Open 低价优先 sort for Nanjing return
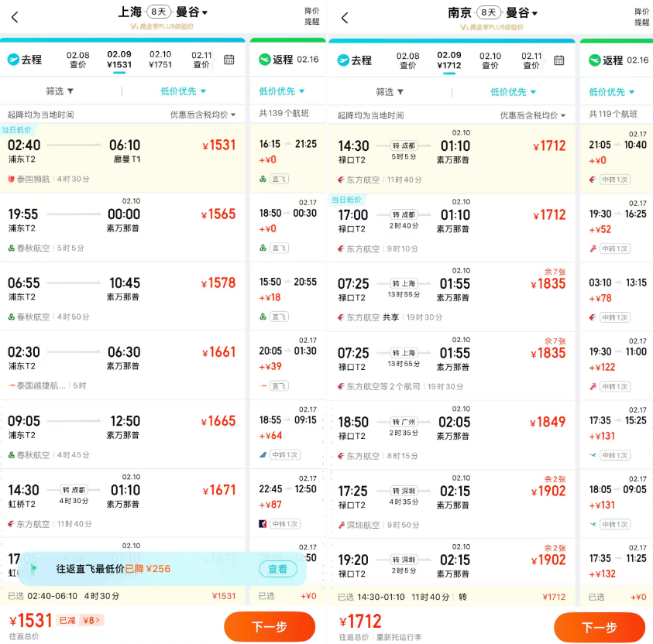The width and height of the screenshot is (653, 644). [x=612, y=92]
